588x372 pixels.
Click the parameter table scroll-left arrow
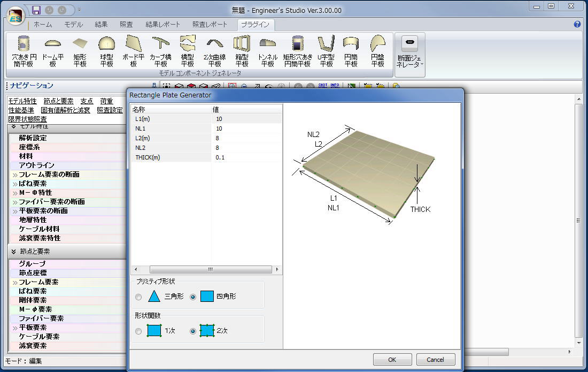click(x=136, y=270)
